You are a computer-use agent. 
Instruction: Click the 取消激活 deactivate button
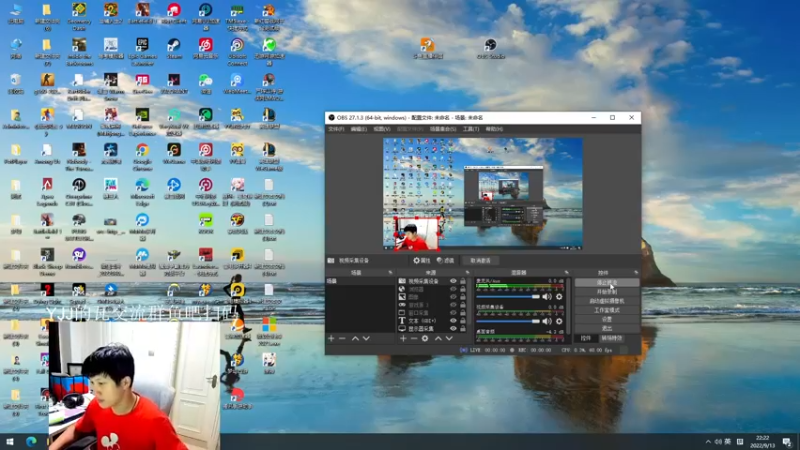(480, 260)
